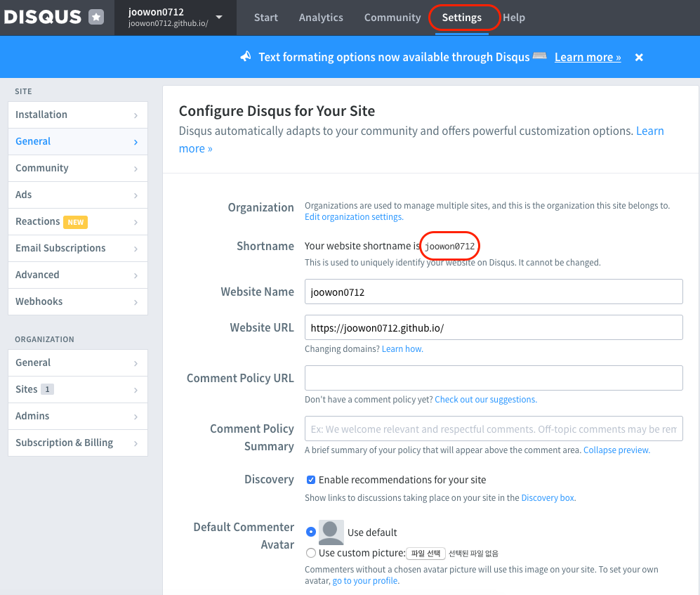Select the Use custom picture radio button

tap(311, 553)
